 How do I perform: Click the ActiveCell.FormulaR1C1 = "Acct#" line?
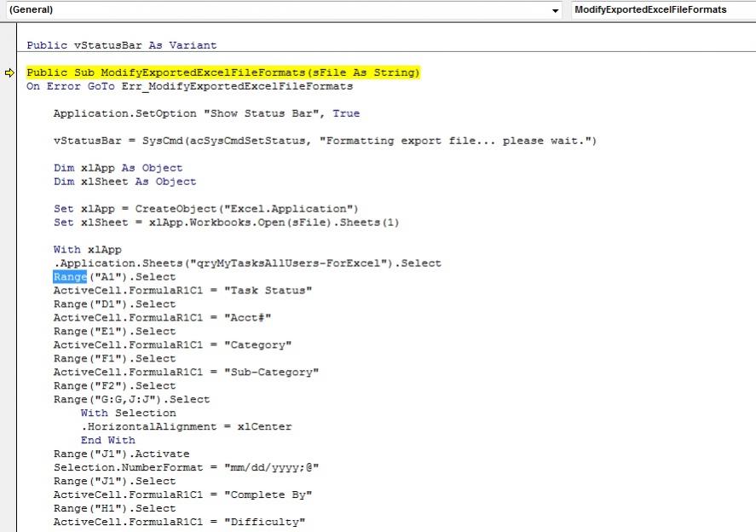click(163, 318)
